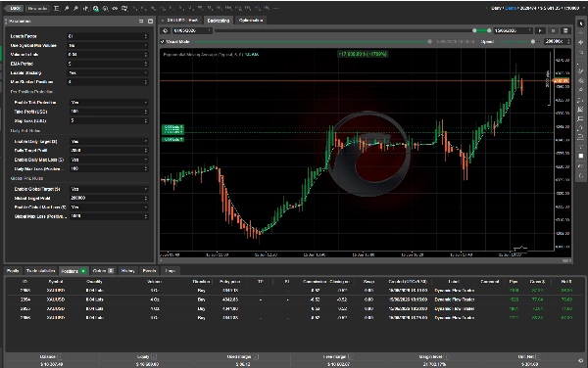Open the Trade statistics tab
Viewport: 588px width, 368px height.
click(41, 271)
